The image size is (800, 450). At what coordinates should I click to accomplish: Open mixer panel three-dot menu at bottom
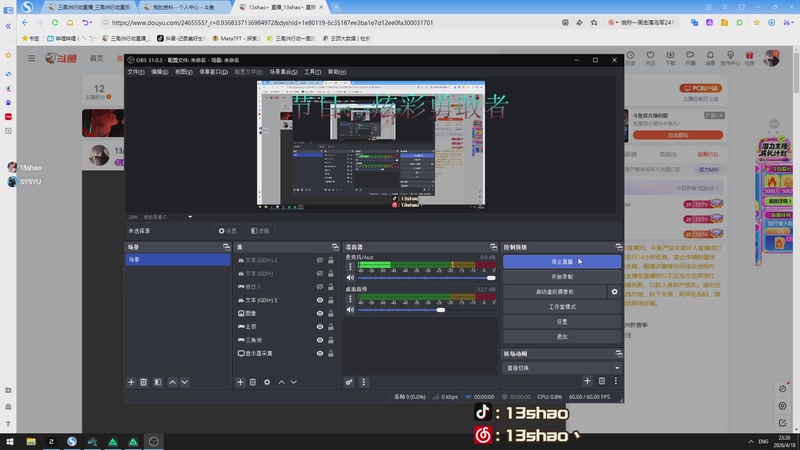pyautogui.click(x=363, y=382)
